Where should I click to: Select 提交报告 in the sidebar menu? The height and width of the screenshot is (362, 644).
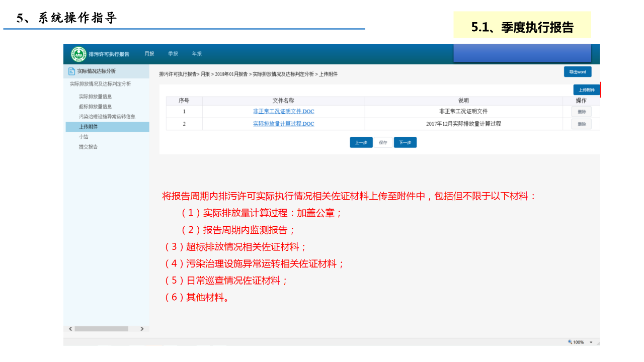point(88,147)
